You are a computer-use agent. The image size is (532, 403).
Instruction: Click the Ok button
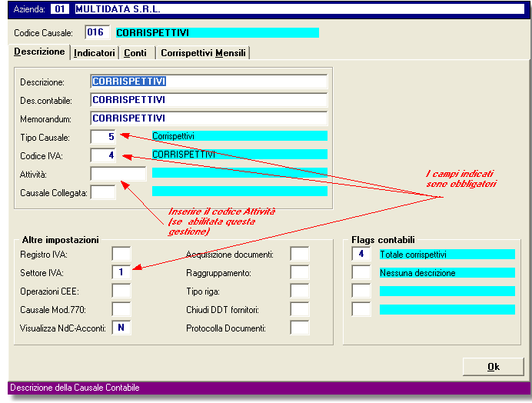click(x=494, y=367)
